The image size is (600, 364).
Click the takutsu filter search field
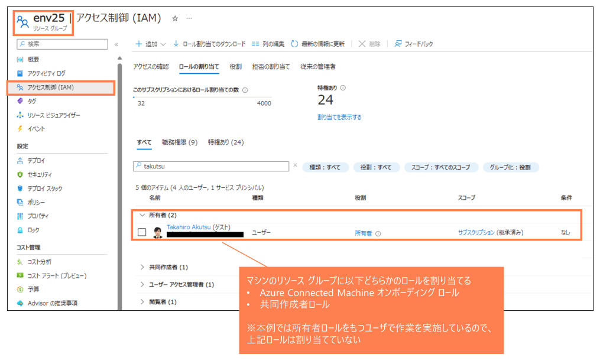pyautogui.click(x=211, y=166)
